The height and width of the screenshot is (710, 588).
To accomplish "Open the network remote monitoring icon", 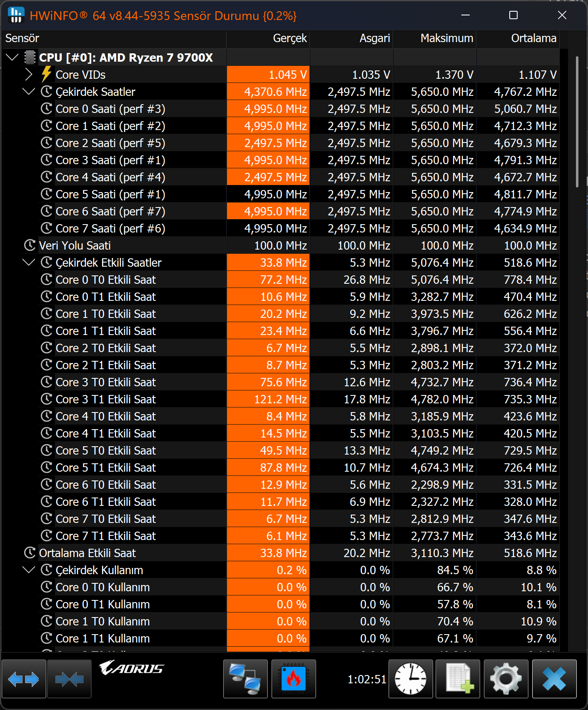I will tap(245, 679).
